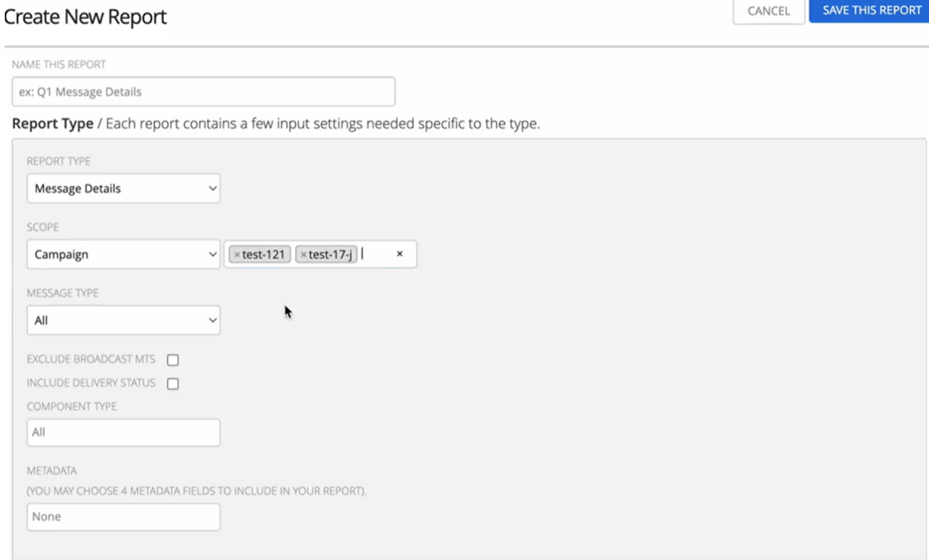Viewport: 929px width, 560px height.
Task: Check the Include Delivery Status box
Action: (x=173, y=384)
